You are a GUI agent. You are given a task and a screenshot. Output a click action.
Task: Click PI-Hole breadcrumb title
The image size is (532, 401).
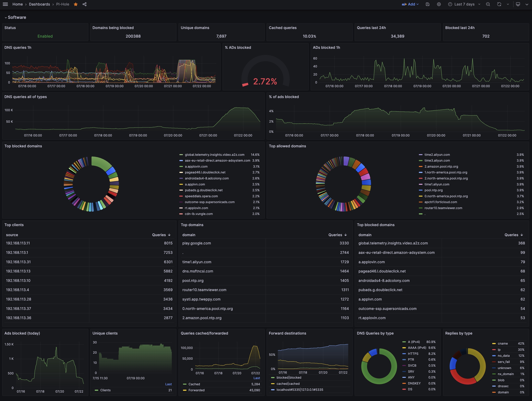pyautogui.click(x=62, y=4)
